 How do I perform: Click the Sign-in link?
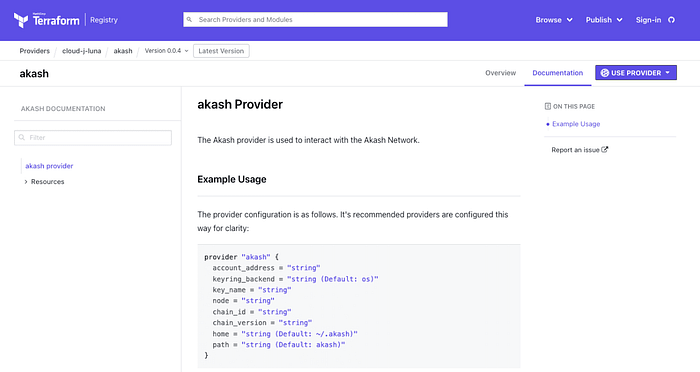click(648, 20)
